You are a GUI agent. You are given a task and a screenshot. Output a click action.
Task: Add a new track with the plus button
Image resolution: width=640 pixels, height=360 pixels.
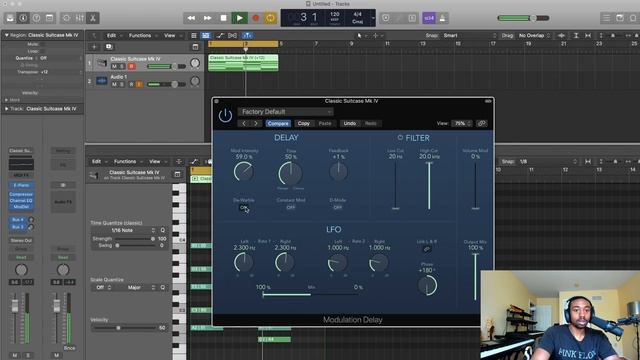tap(94, 47)
